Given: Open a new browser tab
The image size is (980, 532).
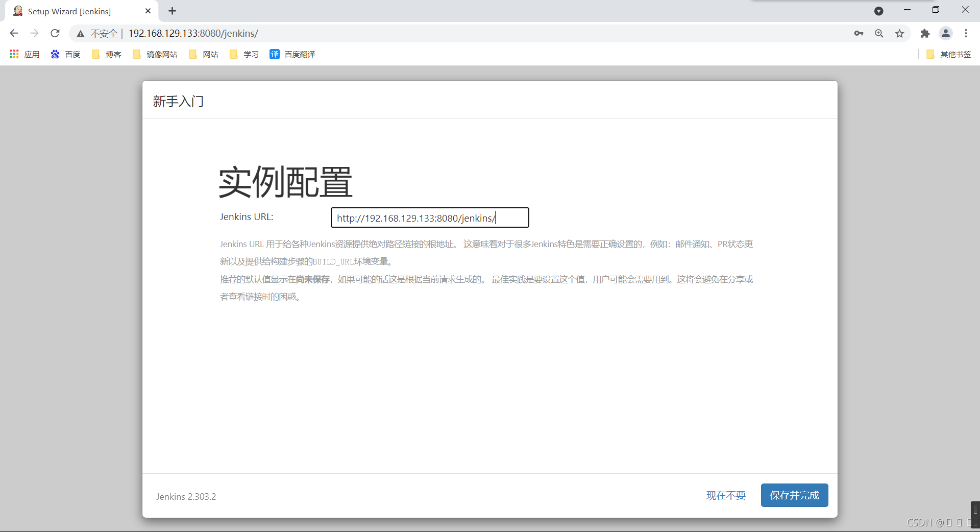Looking at the screenshot, I should click(x=172, y=11).
